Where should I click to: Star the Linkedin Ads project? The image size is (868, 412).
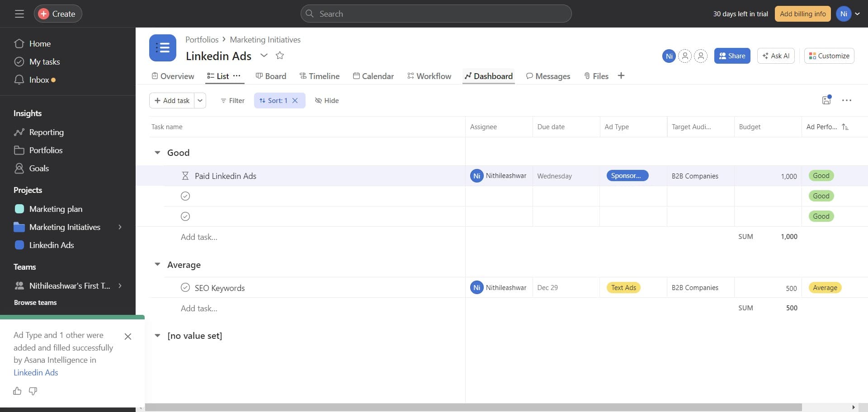point(279,55)
